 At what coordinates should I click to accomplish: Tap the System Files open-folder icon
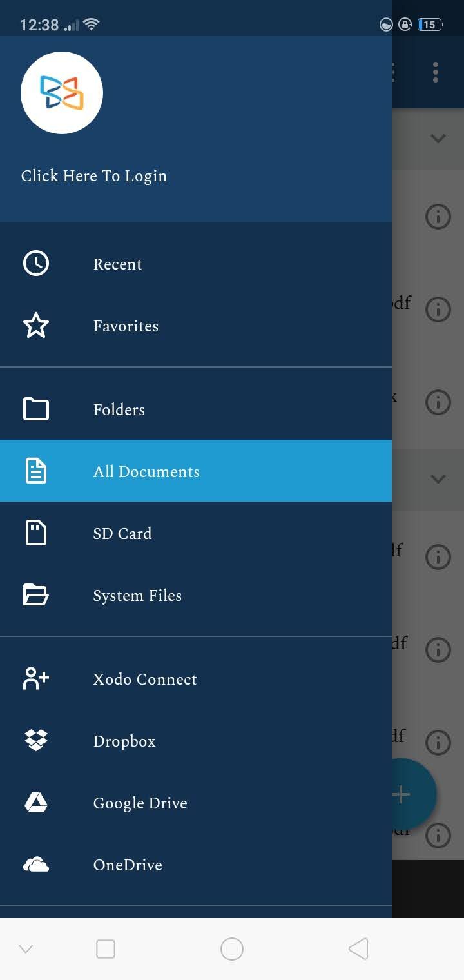pos(36,595)
